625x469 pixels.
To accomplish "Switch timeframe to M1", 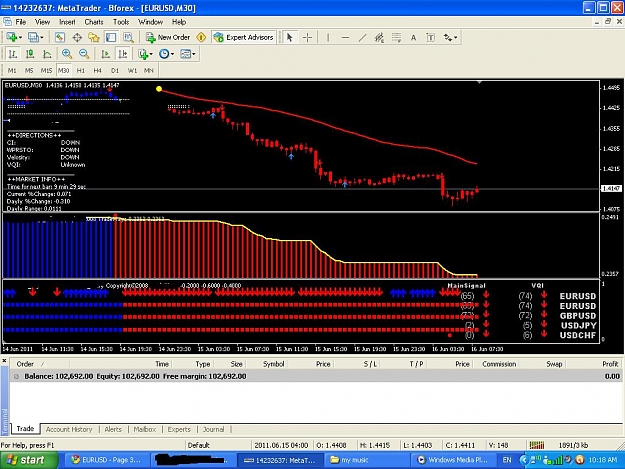I will pos(12,71).
